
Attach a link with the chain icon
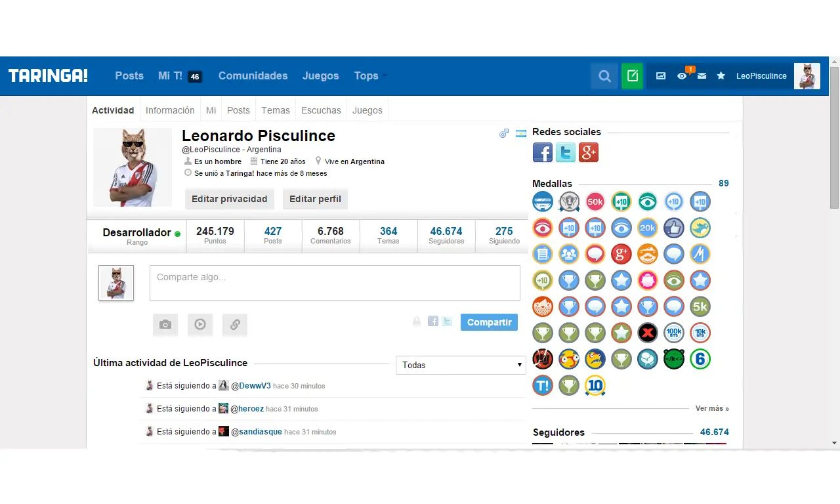235,324
